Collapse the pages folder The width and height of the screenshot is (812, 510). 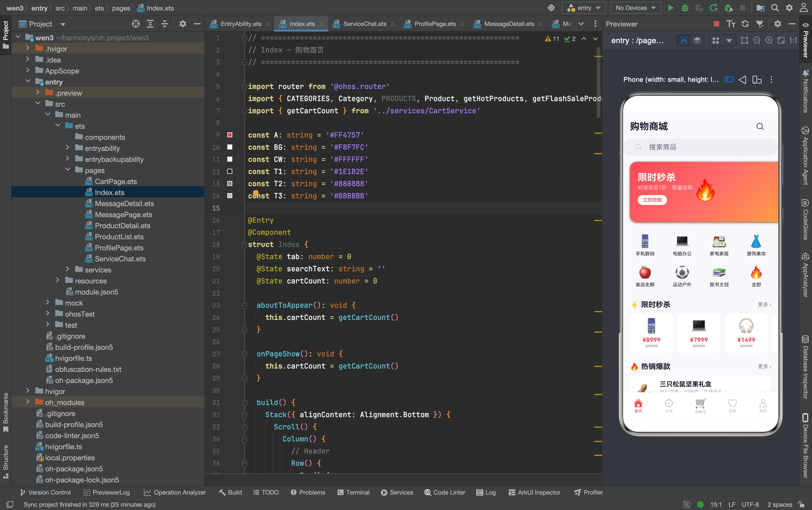tap(67, 170)
